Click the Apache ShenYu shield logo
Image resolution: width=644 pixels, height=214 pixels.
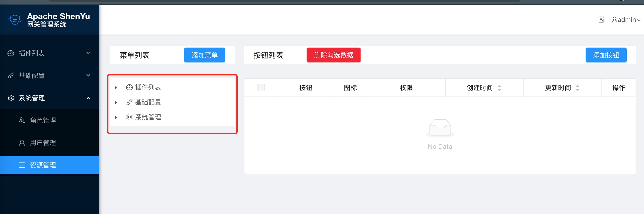[x=15, y=20]
